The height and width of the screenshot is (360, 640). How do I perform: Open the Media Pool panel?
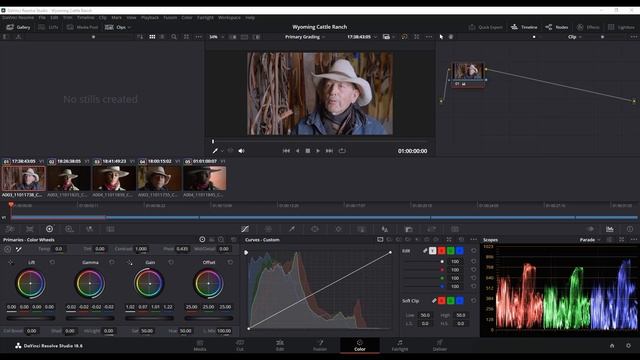tap(83, 27)
